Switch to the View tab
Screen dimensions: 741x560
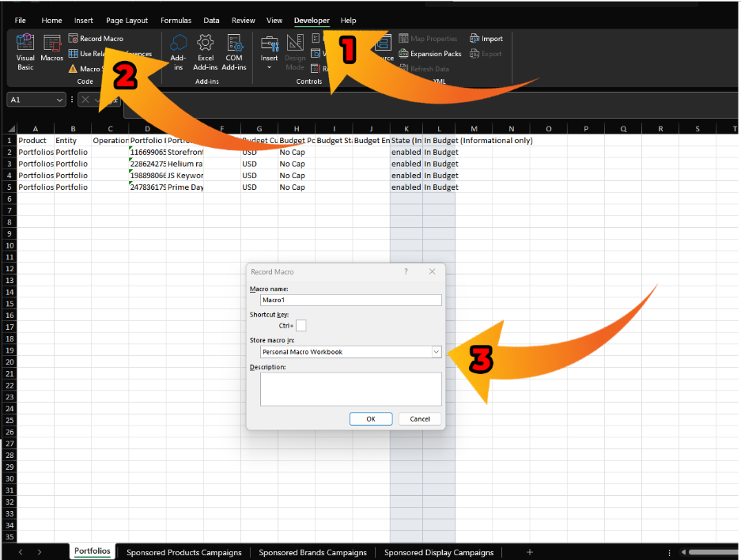tap(274, 21)
